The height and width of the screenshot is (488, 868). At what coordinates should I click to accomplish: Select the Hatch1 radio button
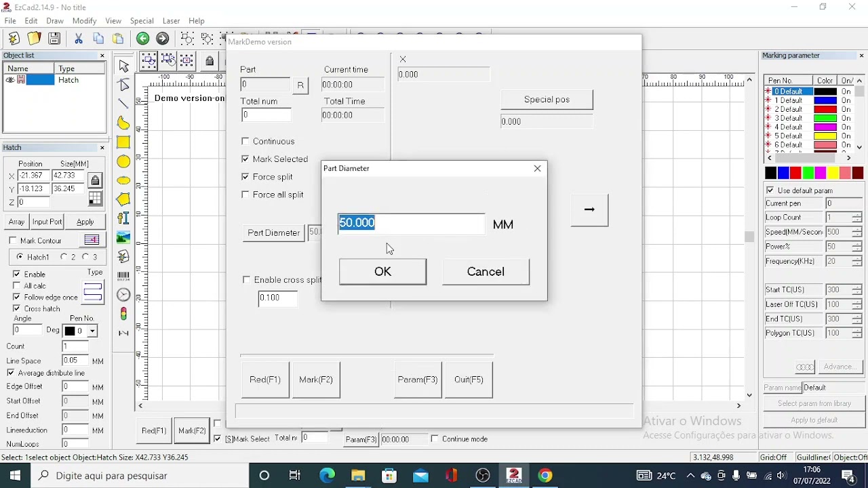(20, 257)
